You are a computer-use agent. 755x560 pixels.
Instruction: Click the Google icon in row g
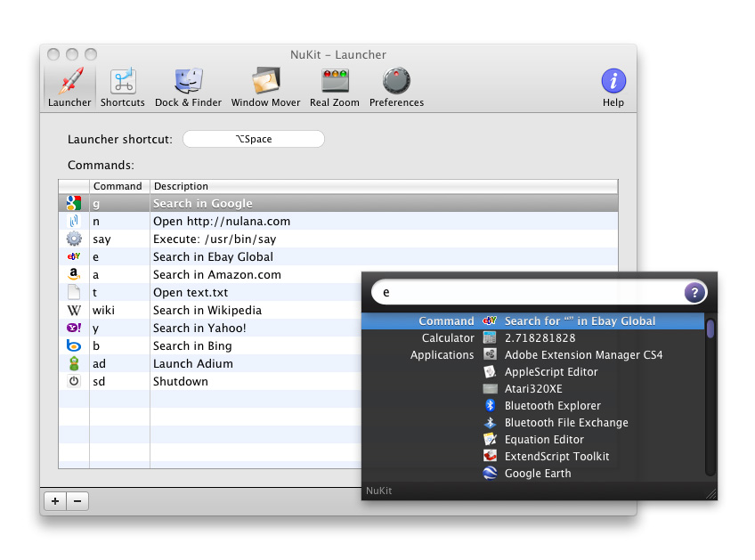pyautogui.click(x=74, y=203)
